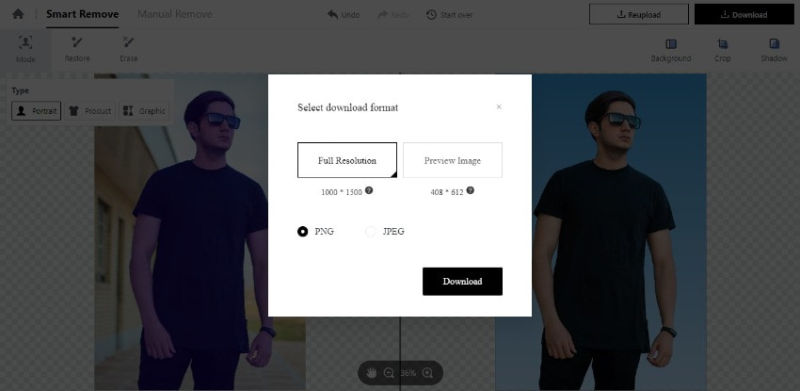Viewport: 800px width, 391px height.
Task: Choose the JPEG format radio button
Action: click(370, 232)
